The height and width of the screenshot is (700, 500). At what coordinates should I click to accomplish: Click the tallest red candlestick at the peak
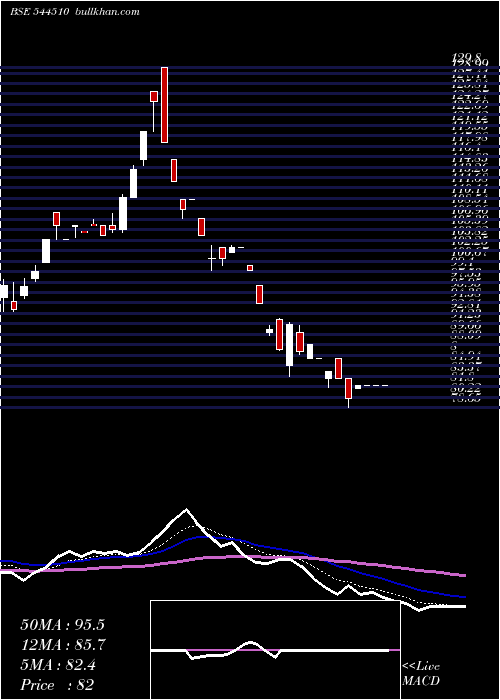164,105
